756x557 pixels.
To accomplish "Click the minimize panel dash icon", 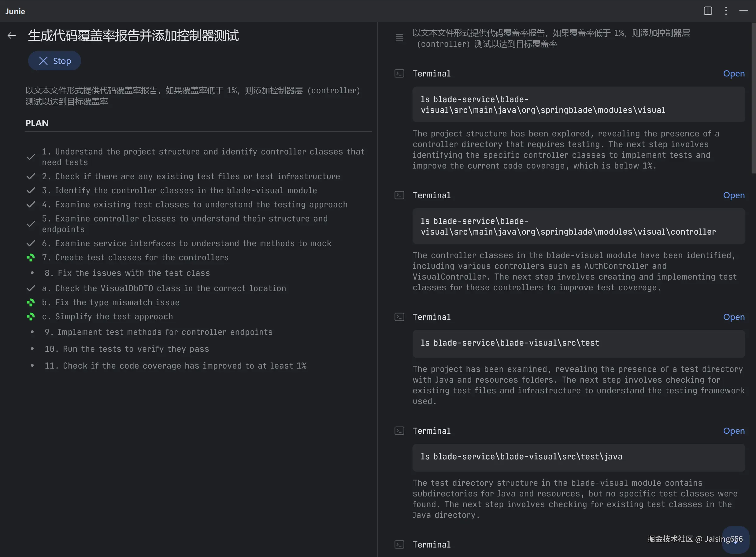I will click(x=743, y=11).
